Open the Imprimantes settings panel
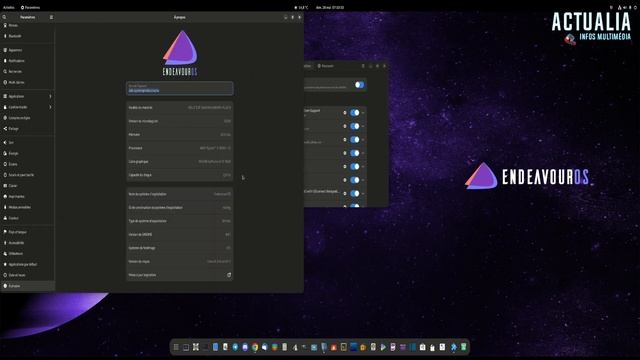 27,196
